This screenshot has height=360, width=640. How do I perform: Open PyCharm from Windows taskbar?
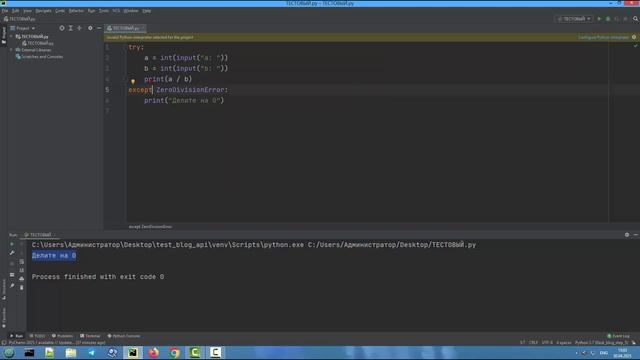[133, 352]
